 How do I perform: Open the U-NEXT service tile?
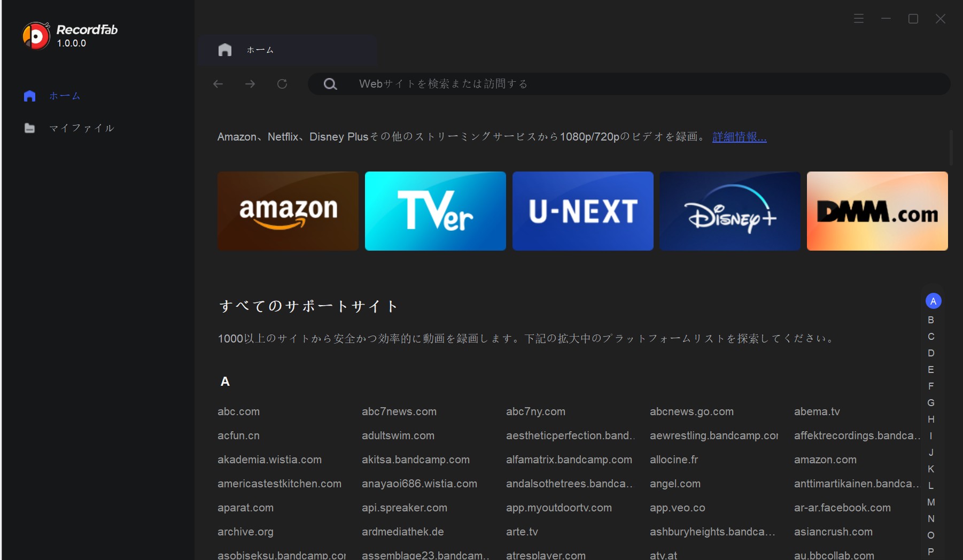click(x=583, y=211)
